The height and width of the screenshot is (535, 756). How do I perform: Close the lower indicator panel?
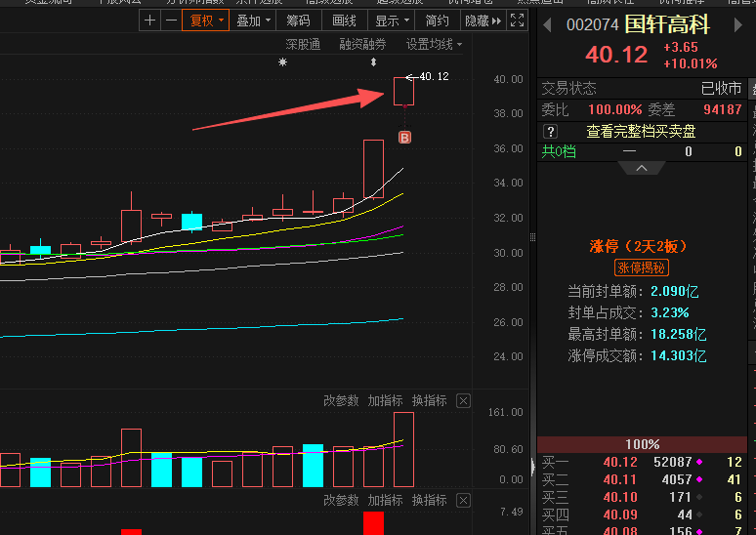[463, 501]
